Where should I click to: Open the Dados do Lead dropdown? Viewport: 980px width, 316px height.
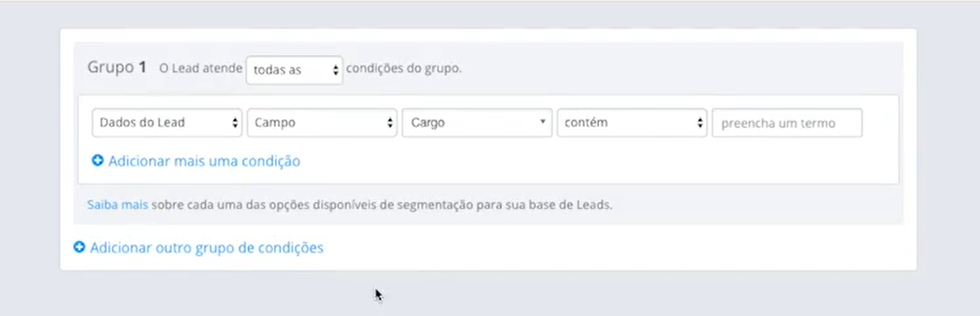pyautogui.click(x=167, y=123)
